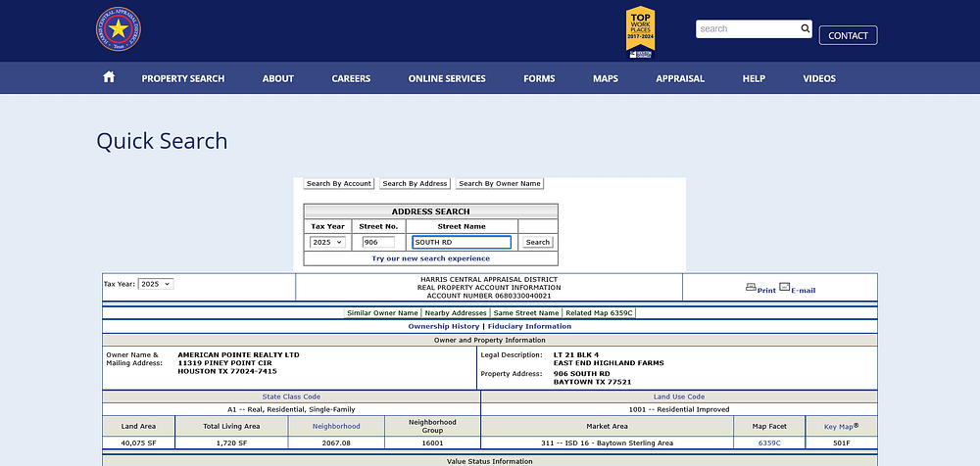Click the Same Street Name button
The image size is (980, 466).
pos(525,313)
